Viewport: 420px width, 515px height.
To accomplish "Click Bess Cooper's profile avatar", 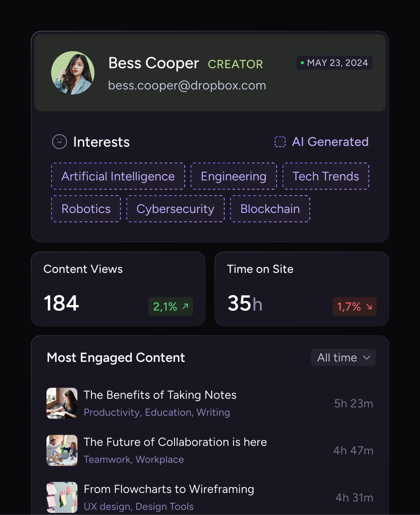I will tap(73, 73).
